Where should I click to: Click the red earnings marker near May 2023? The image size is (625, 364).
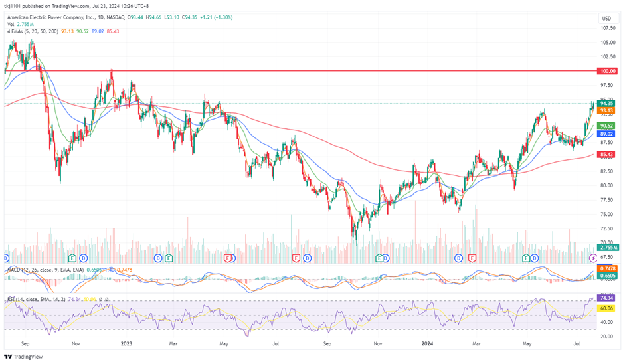[x=228, y=258]
